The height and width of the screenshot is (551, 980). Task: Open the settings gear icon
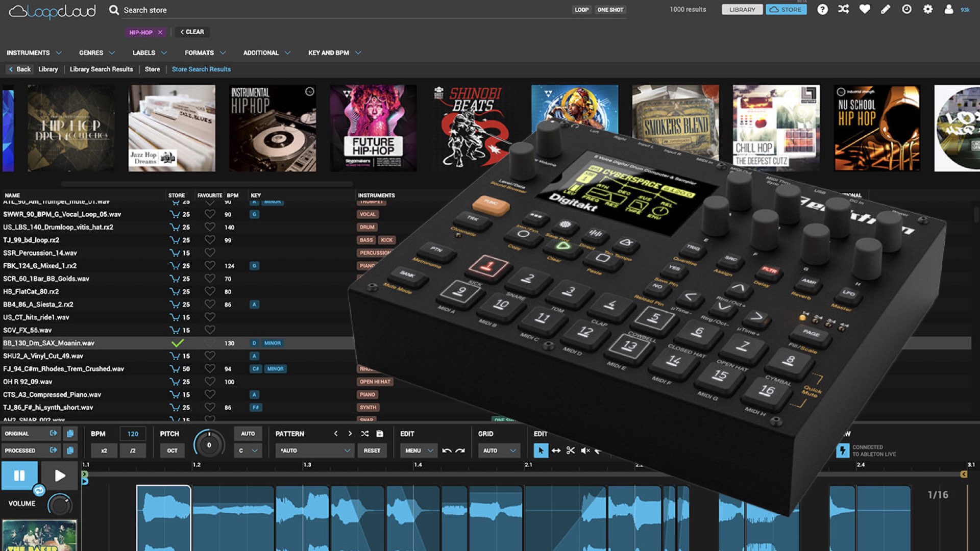(928, 9)
